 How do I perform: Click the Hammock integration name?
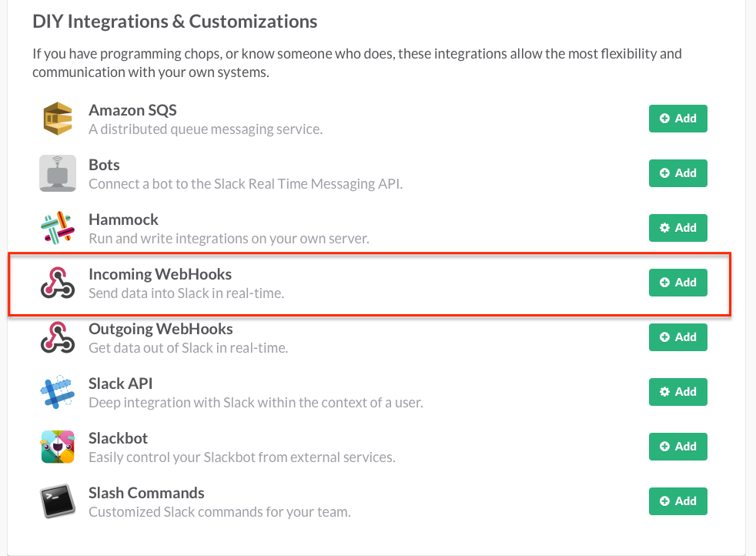(x=123, y=219)
